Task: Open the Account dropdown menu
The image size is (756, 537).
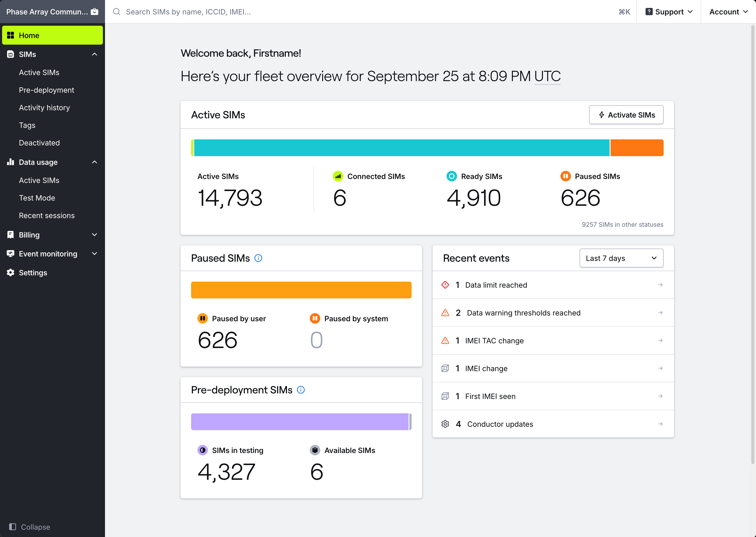Action: tap(728, 12)
